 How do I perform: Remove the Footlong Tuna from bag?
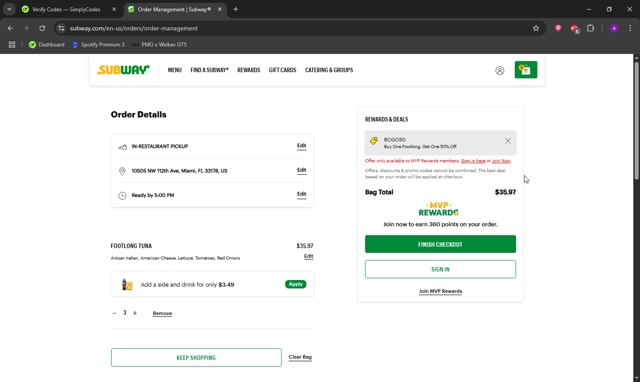[162, 313]
